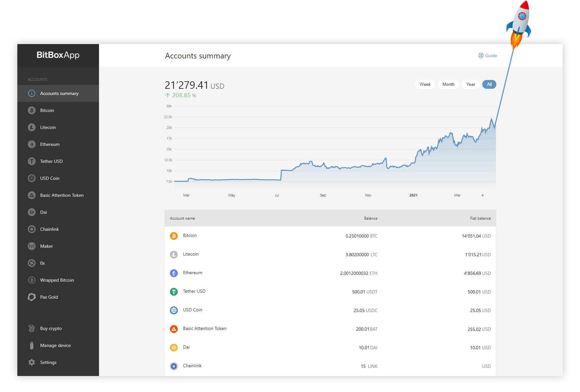Select USD Coin in the sidebar
Screen dimensions: 580x392
58,178
